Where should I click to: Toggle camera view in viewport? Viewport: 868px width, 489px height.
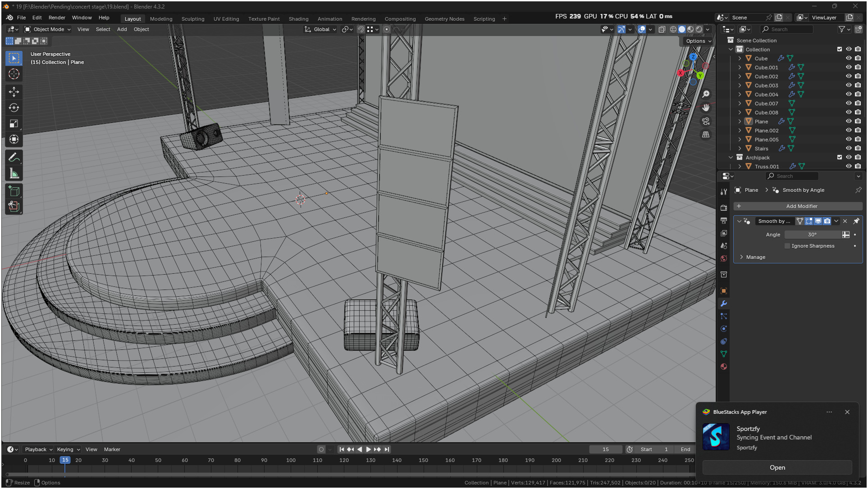click(706, 121)
